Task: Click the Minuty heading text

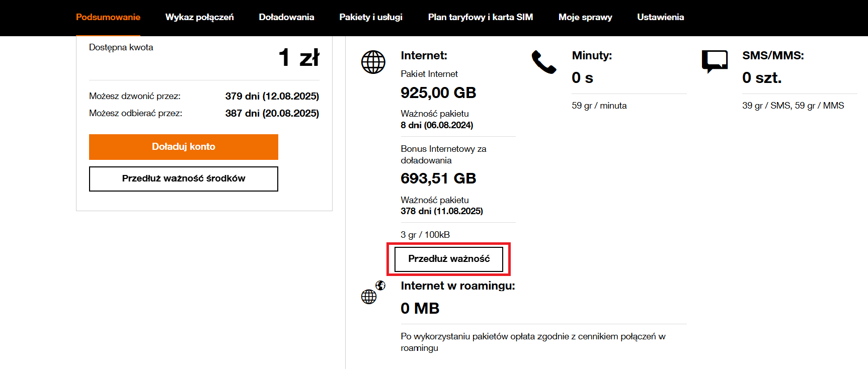Action: pyautogui.click(x=592, y=56)
